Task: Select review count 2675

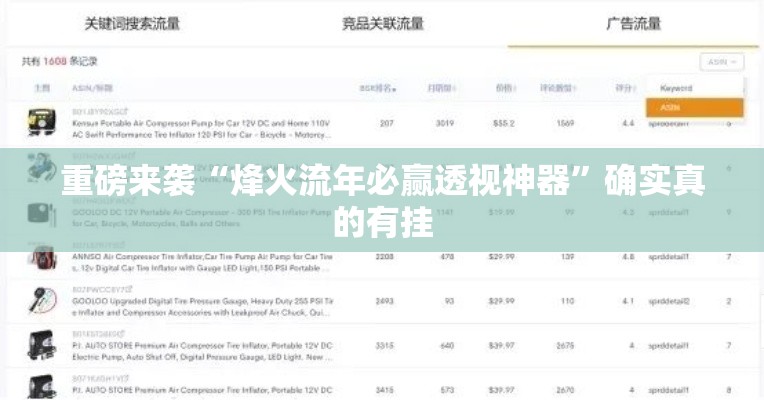Action: [565, 345]
